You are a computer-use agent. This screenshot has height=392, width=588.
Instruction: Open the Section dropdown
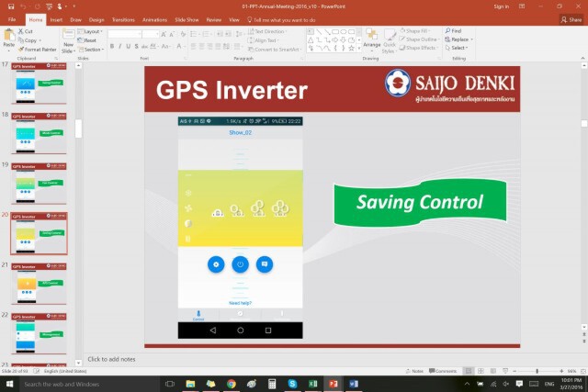click(x=91, y=49)
